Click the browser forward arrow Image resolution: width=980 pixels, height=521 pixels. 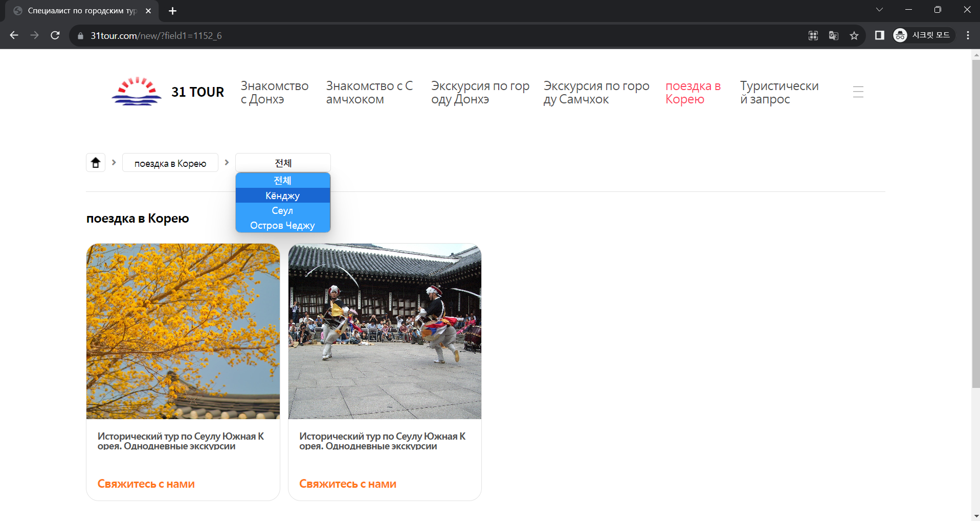coord(34,35)
